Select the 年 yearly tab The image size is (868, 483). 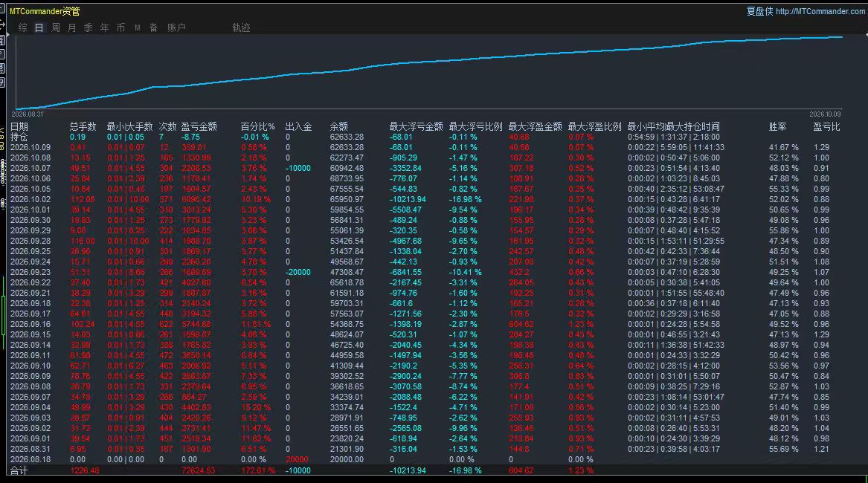[105, 27]
